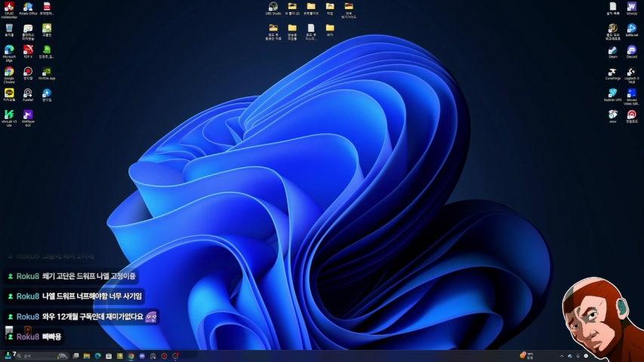
Task: Open the CurseForge desktop shortcut
Action: pos(613,72)
